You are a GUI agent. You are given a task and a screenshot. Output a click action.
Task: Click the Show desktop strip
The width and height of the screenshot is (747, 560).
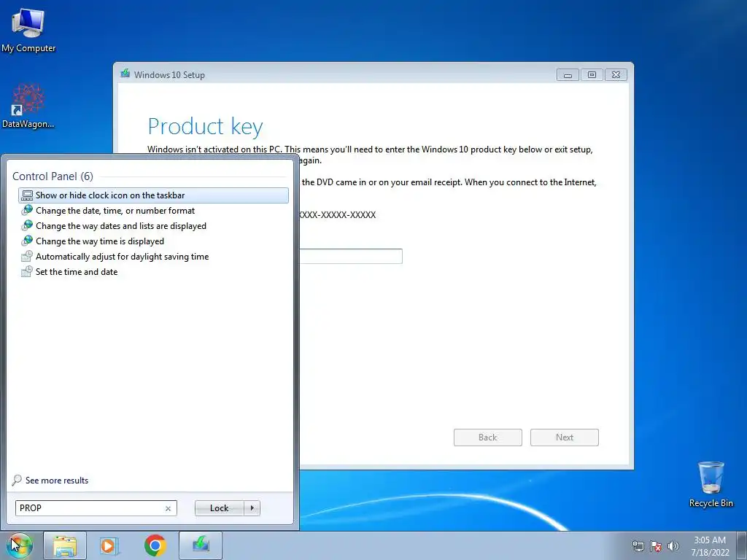pos(742,546)
